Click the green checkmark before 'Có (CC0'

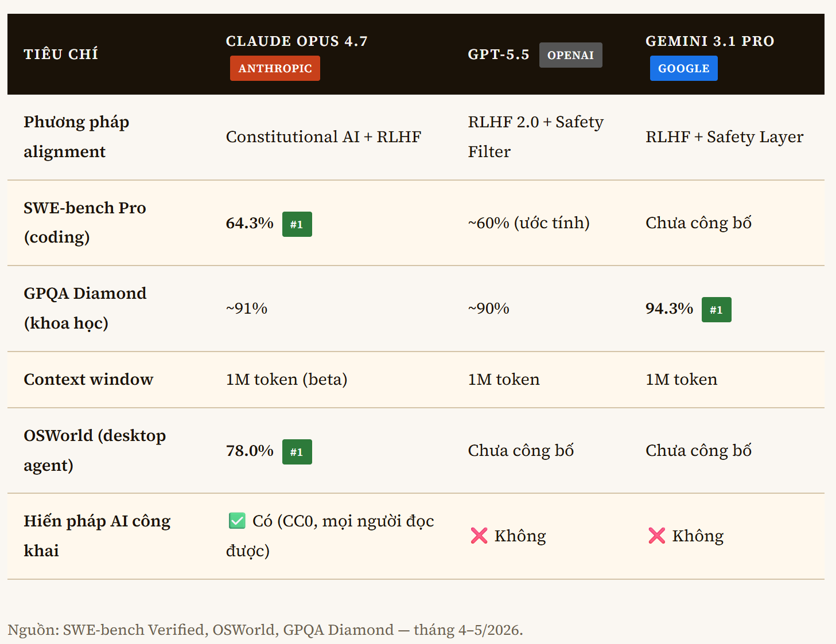(237, 521)
